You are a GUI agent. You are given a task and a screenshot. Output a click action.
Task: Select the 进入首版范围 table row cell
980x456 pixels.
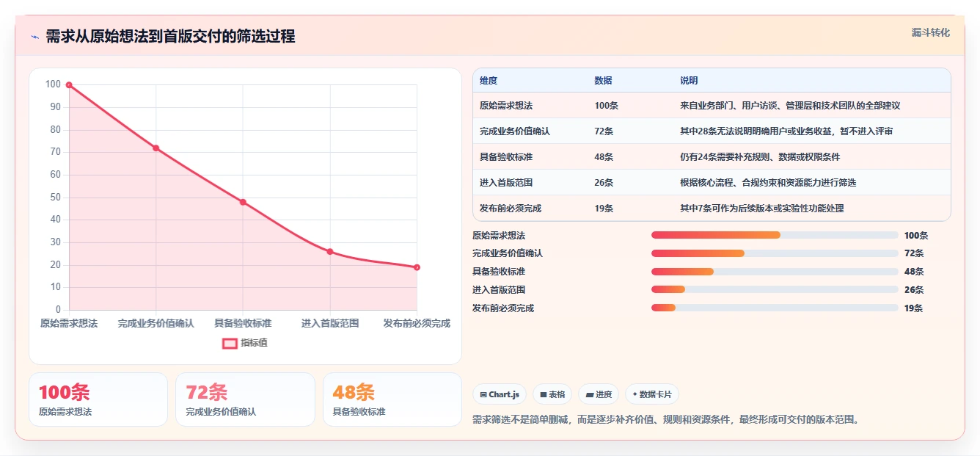[x=506, y=183]
